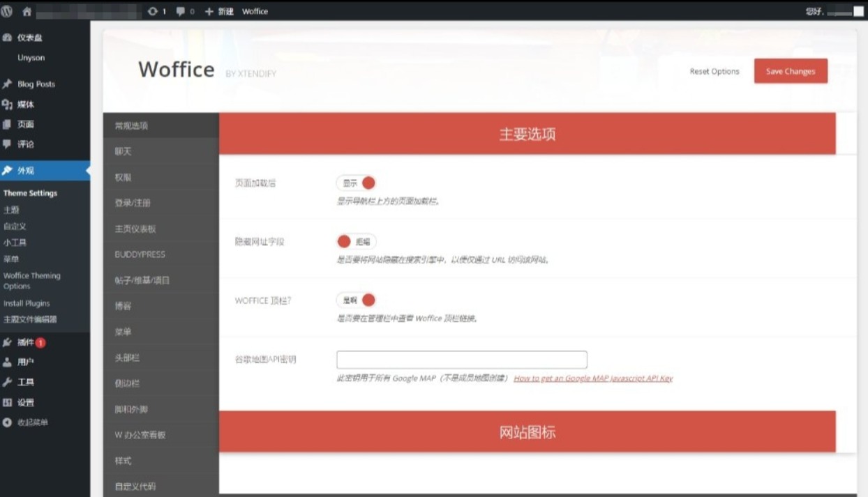Open the 页面 pages icon
This screenshot has height=497, width=868.
tap(7, 124)
